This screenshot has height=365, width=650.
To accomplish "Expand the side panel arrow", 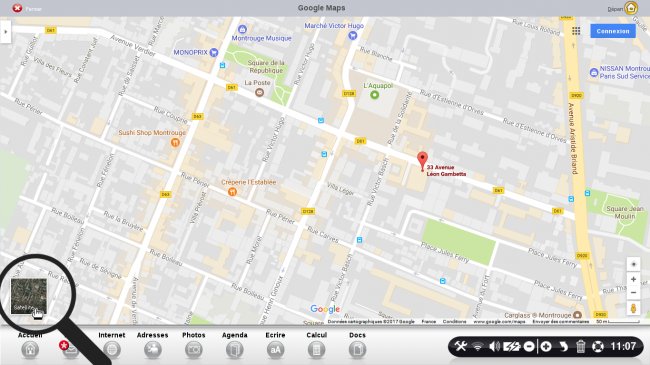I will 5,32.
